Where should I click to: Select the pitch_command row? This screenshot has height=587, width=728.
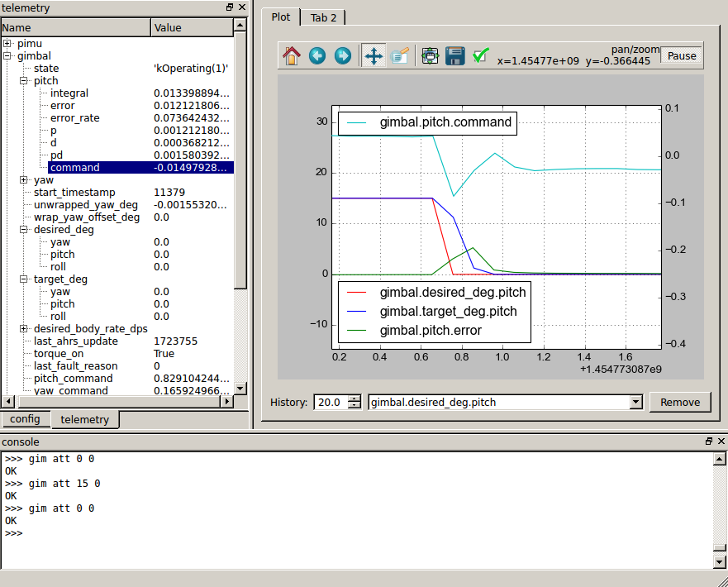tap(117, 379)
